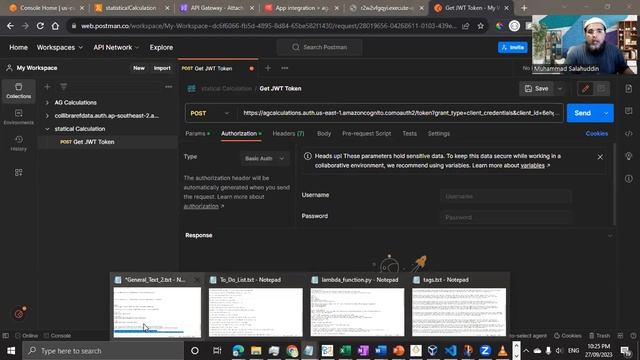The image size is (640, 360).
Task: Dismiss the Heads up sensitive data banner
Action: pos(600,157)
